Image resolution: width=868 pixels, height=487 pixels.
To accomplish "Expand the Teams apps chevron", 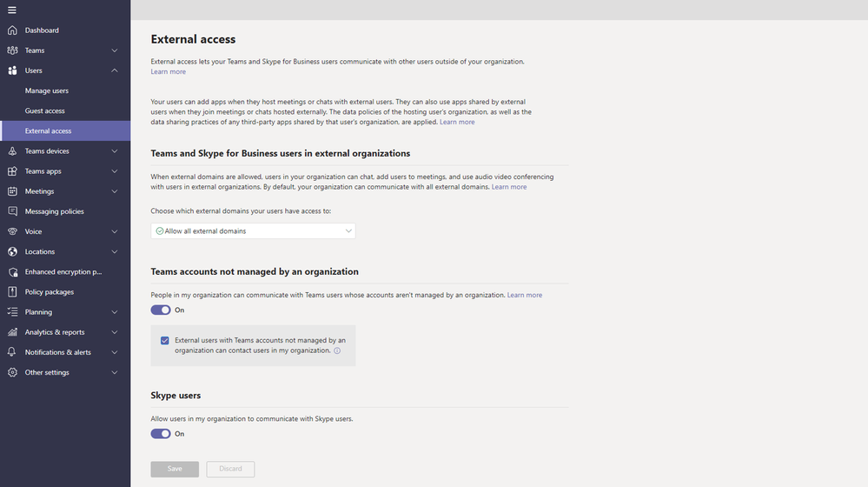I will click(115, 171).
